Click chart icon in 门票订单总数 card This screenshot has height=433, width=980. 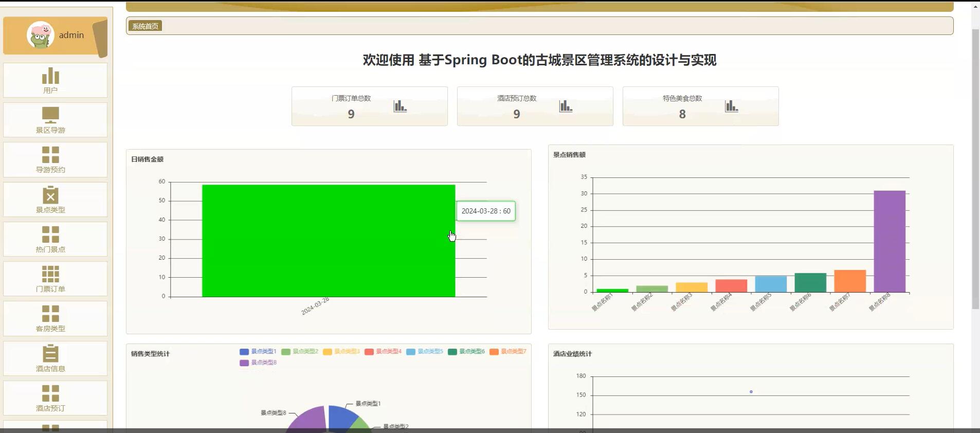pos(400,106)
